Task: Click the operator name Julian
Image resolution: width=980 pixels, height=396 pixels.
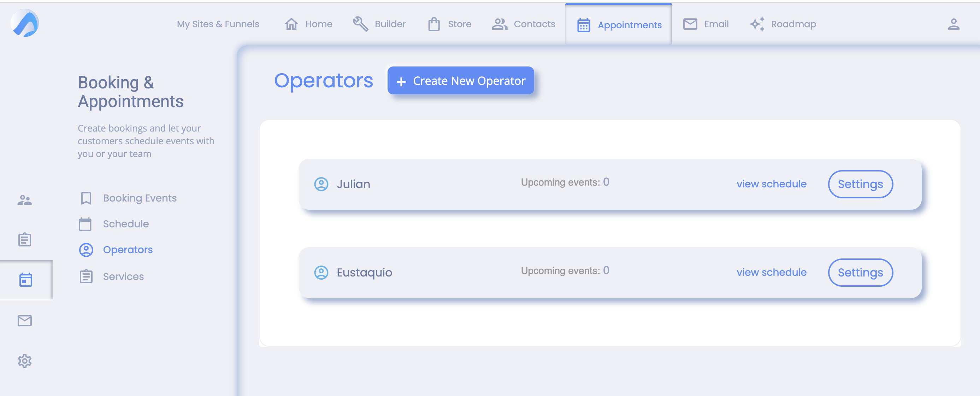Action: (x=353, y=184)
